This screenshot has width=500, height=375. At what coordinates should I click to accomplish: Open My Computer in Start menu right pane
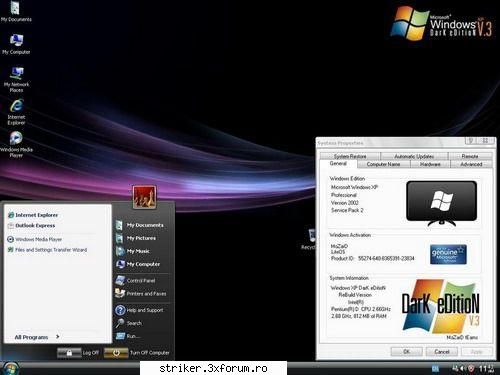pos(138,264)
